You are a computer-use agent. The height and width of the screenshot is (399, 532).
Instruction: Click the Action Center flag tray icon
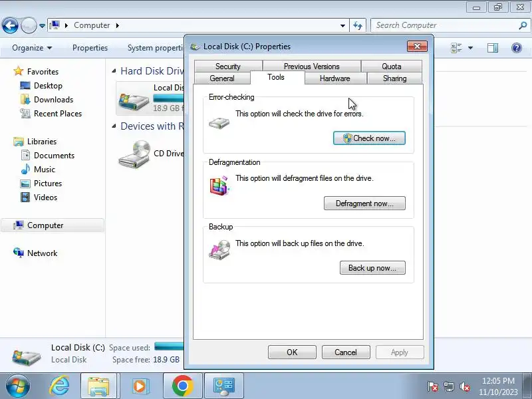point(432,386)
